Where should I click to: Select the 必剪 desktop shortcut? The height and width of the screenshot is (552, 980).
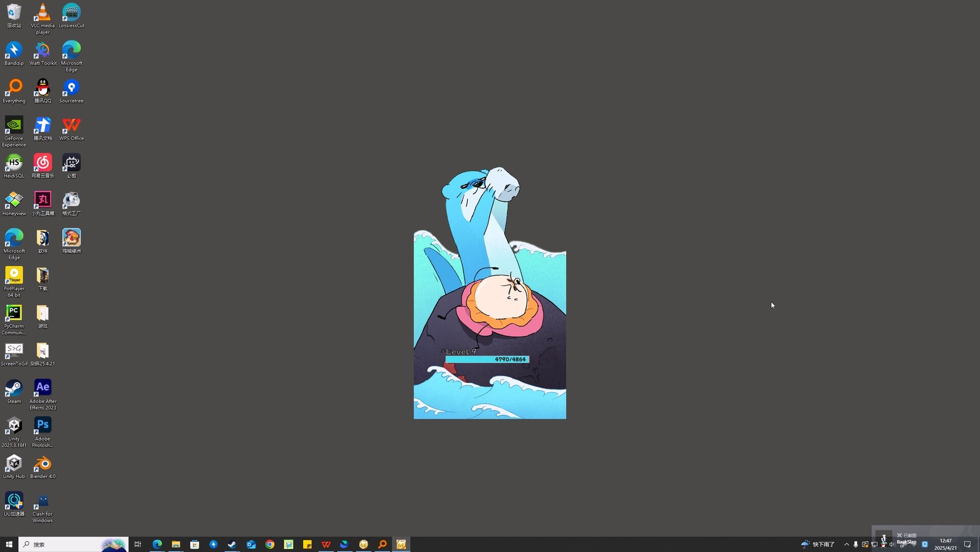pos(71,166)
